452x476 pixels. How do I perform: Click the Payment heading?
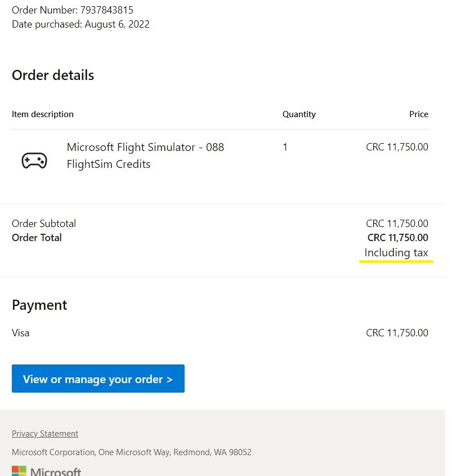tap(39, 305)
